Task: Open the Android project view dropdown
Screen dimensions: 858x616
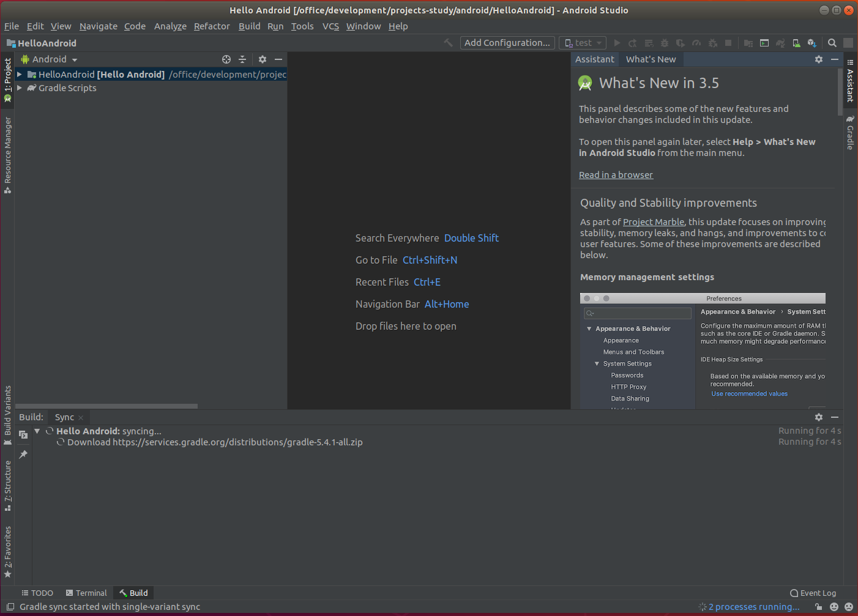Action: [50, 59]
